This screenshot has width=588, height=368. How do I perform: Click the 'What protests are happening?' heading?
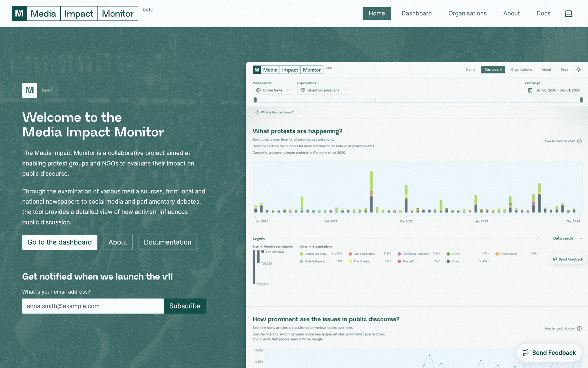297,131
